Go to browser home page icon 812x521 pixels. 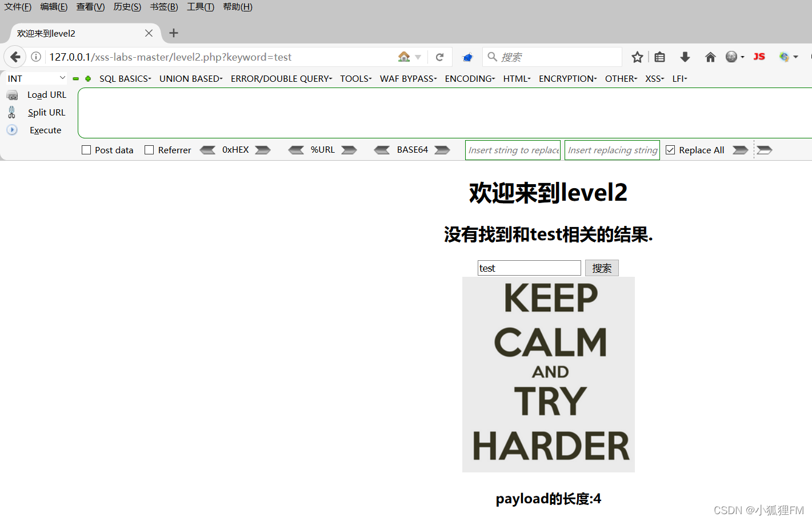710,57
